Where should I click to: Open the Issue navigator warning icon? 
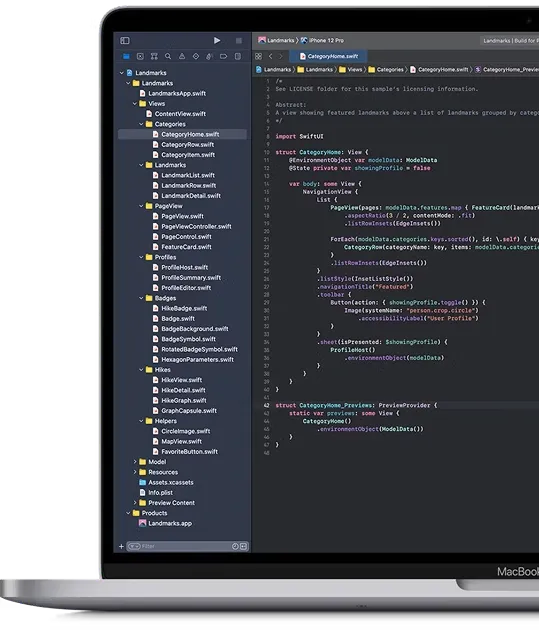182,57
